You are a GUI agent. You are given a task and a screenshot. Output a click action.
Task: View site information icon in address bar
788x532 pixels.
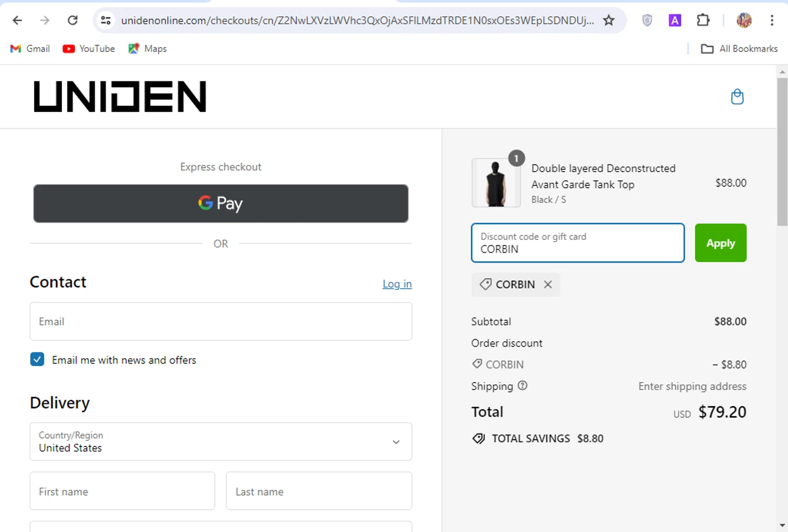106,20
